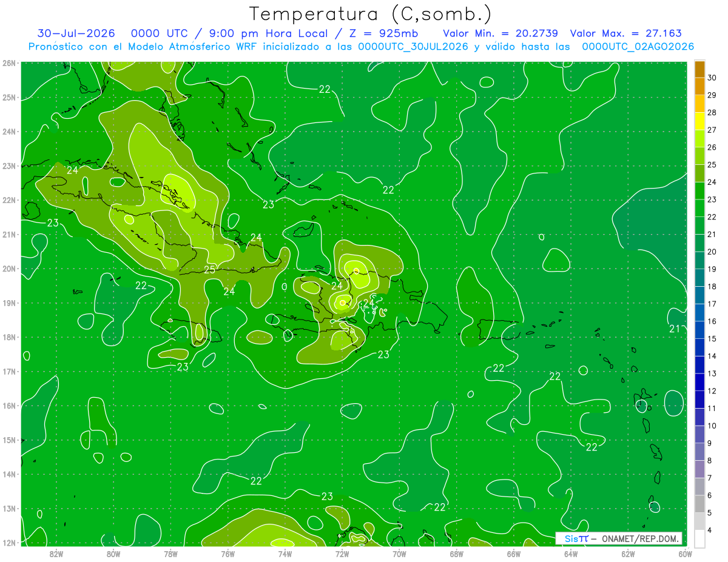Image resolution: width=728 pixels, height=562 pixels.
Task: Pick the teal swatch between 18 and 19
Action: coord(699,278)
